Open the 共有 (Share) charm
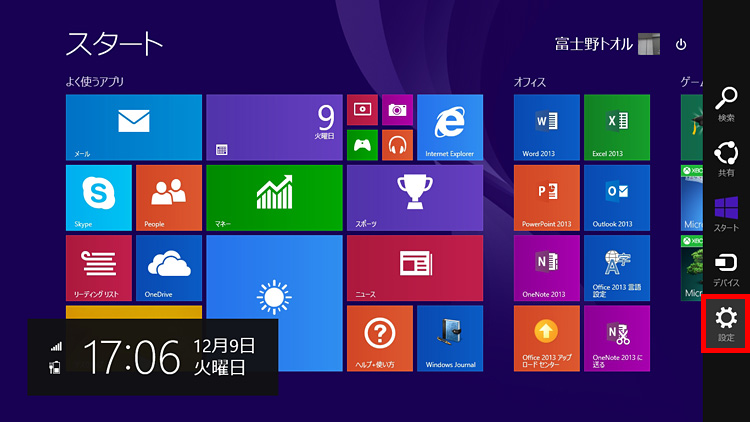750x422 pixels. pyautogui.click(x=726, y=159)
